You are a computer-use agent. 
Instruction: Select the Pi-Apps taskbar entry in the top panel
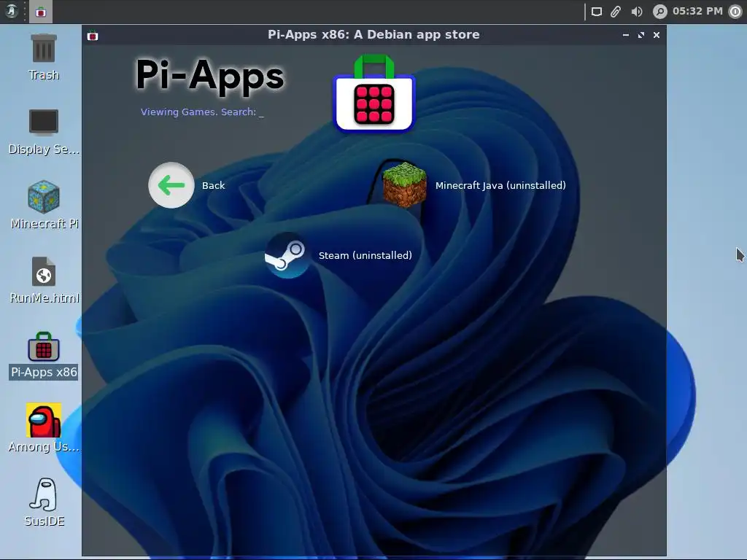(x=41, y=12)
